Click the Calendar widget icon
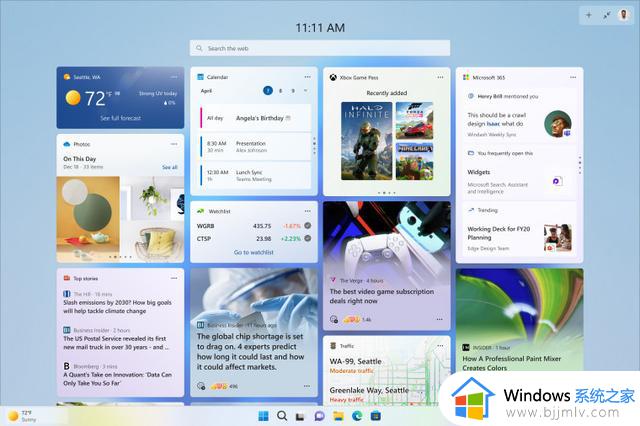The image size is (640, 426). click(x=200, y=77)
